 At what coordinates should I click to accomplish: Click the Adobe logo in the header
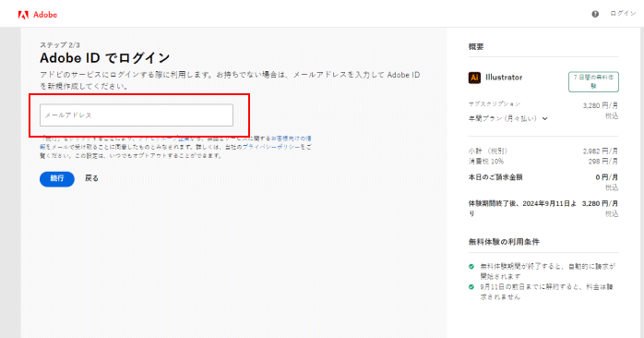point(38,15)
